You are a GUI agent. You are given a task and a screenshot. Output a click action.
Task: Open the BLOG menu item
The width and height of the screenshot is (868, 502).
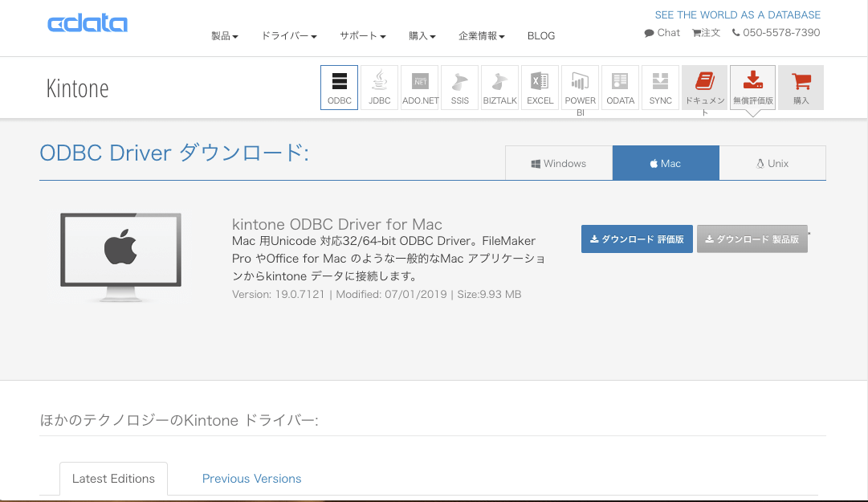(x=541, y=36)
